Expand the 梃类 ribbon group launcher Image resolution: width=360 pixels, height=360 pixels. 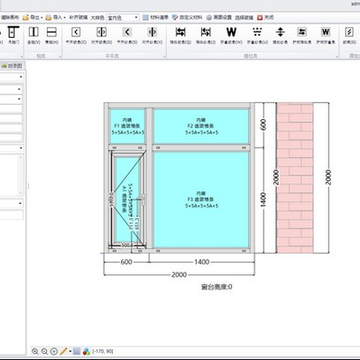click(60, 57)
